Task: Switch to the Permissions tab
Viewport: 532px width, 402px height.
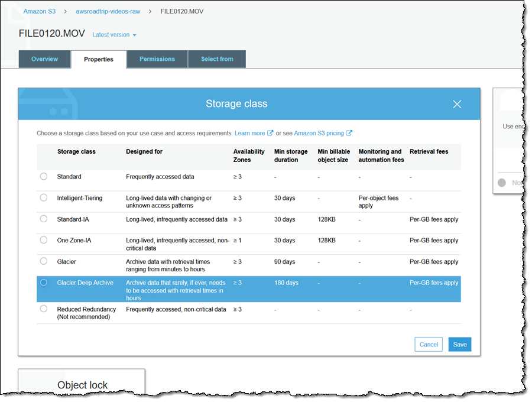Action: [x=157, y=59]
